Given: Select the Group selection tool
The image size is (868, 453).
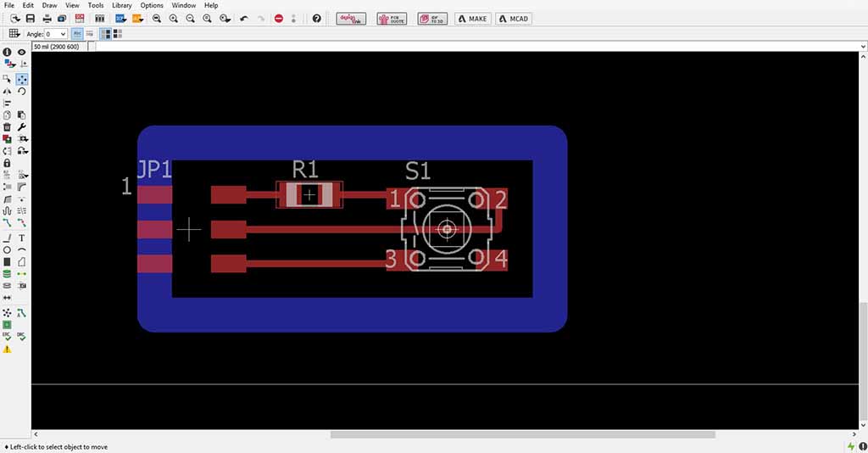Looking at the screenshot, I should tap(7, 79).
